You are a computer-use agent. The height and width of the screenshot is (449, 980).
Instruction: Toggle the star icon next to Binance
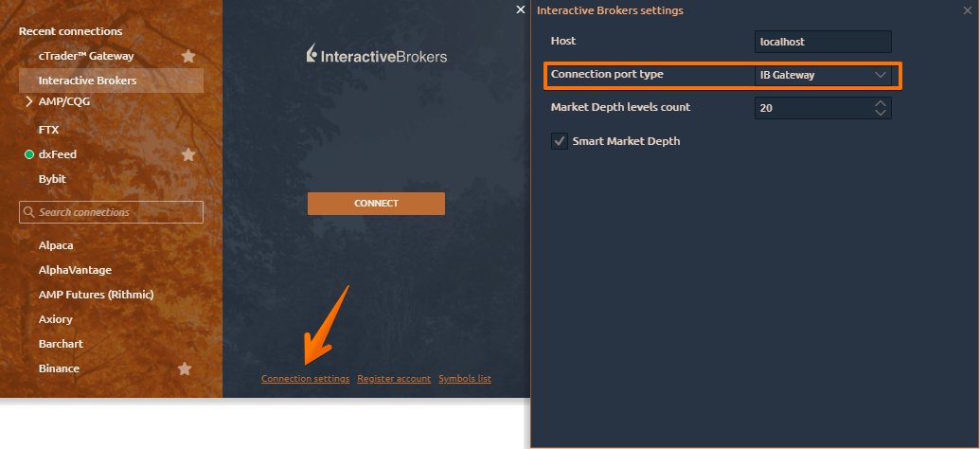[x=186, y=368]
